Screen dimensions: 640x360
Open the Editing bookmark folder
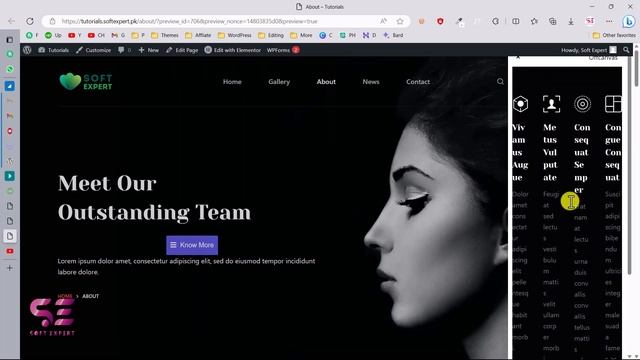click(x=271, y=36)
